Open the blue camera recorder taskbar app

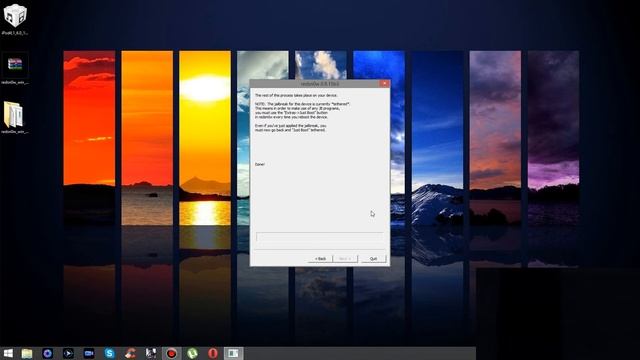click(x=89, y=353)
